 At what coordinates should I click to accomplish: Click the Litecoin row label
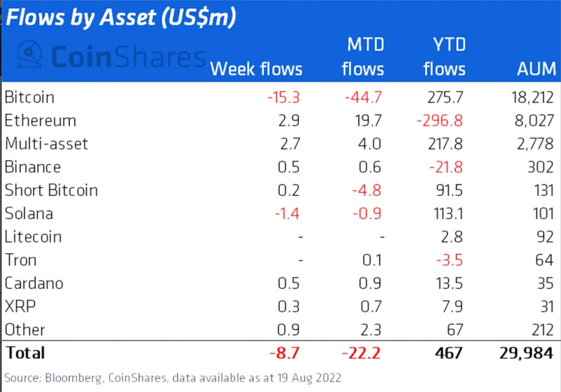pyautogui.click(x=33, y=237)
